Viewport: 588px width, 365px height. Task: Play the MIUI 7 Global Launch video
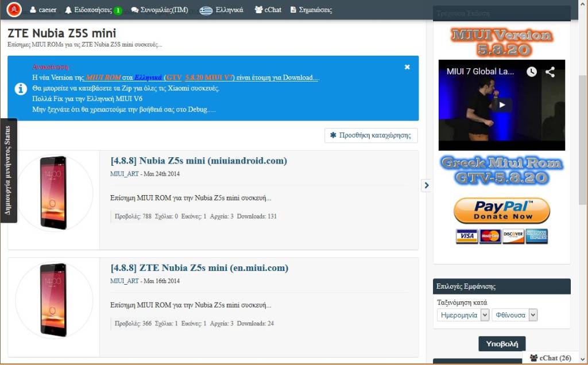coord(501,105)
